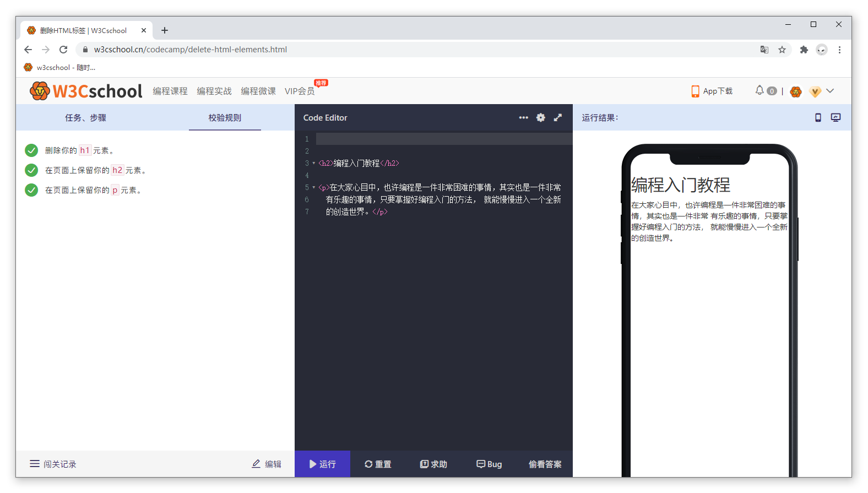Open 编程课程 in the navigation

170,91
